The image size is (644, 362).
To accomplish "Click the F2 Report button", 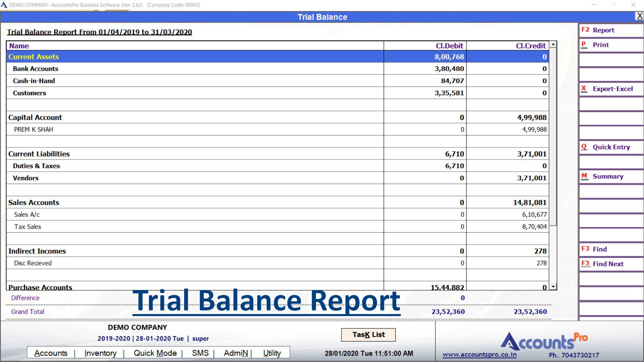I will point(610,30).
